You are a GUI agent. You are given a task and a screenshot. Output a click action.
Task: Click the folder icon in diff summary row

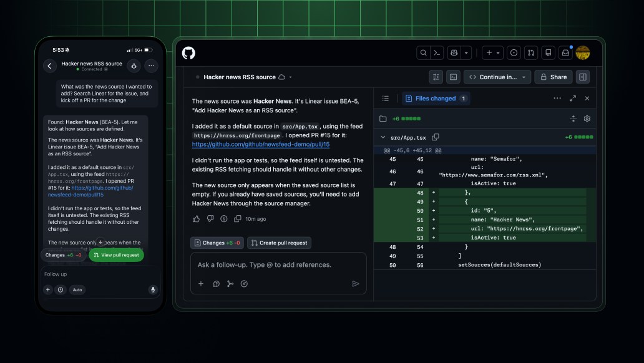point(383,119)
